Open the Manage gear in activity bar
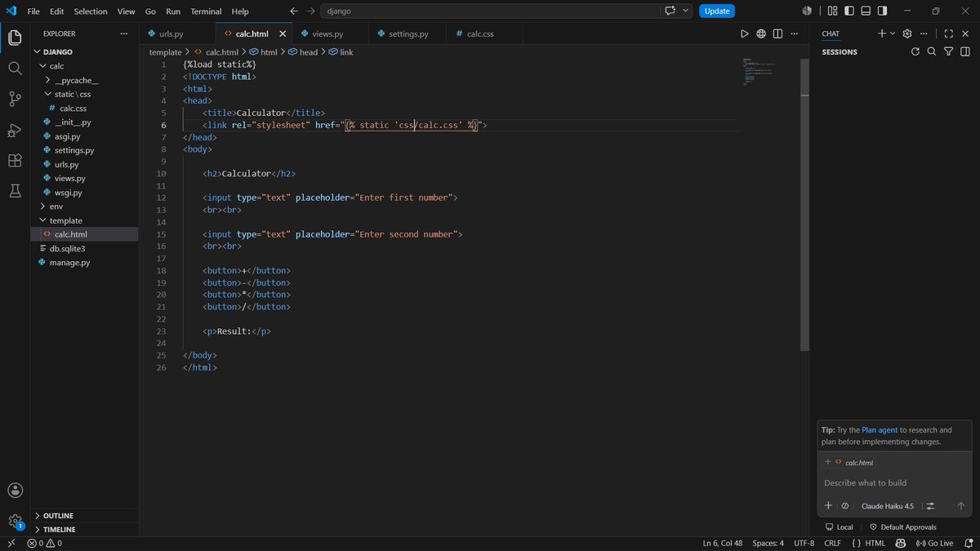 15,521
